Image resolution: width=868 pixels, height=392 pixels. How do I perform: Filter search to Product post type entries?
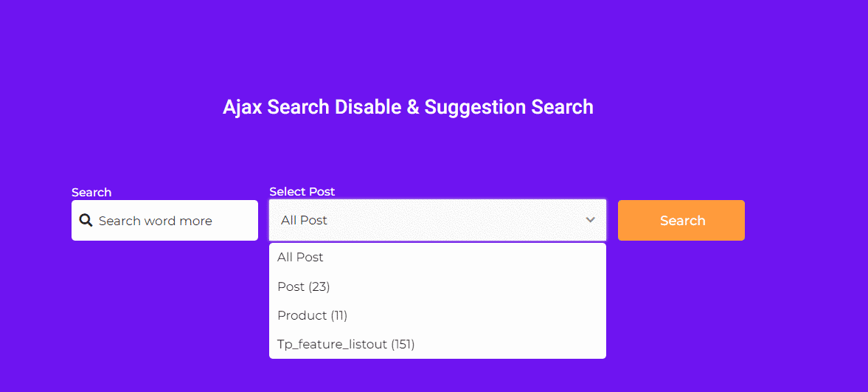click(x=437, y=315)
